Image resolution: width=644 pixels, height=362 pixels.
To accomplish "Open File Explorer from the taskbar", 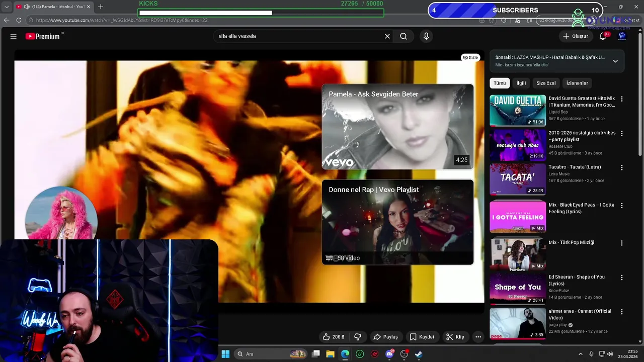I will (x=331, y=354).
